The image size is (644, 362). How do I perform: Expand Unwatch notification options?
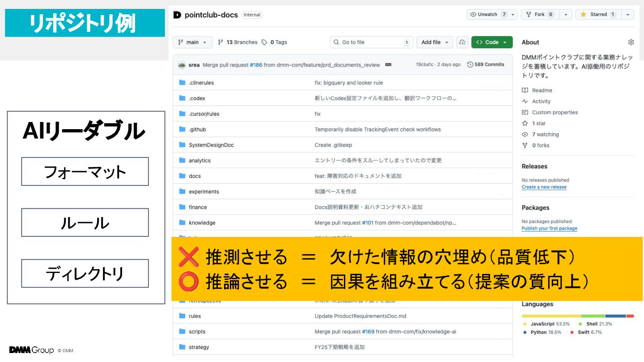(513, 14)
